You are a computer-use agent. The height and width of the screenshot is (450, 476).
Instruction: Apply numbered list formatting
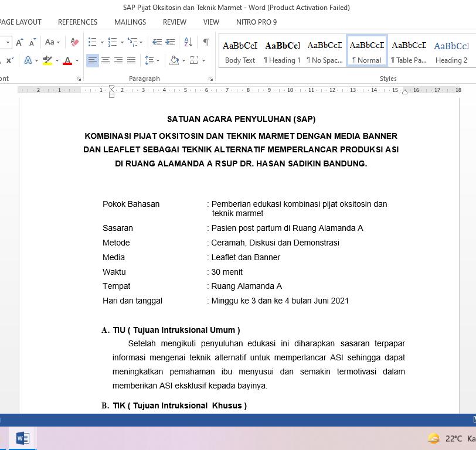(113, 42)
